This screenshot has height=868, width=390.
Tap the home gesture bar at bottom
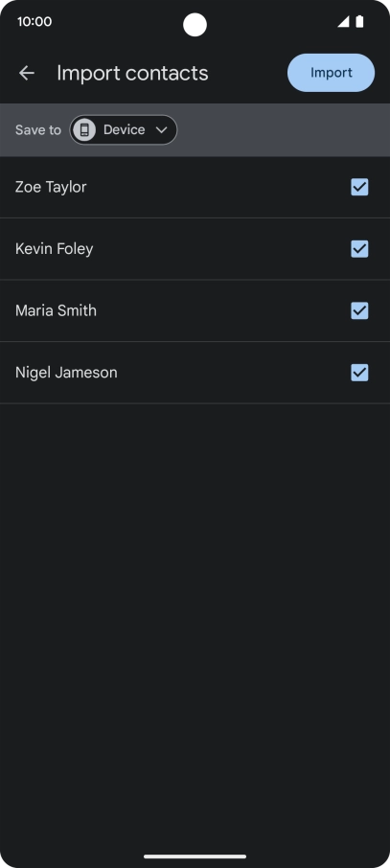click(195, 857)
